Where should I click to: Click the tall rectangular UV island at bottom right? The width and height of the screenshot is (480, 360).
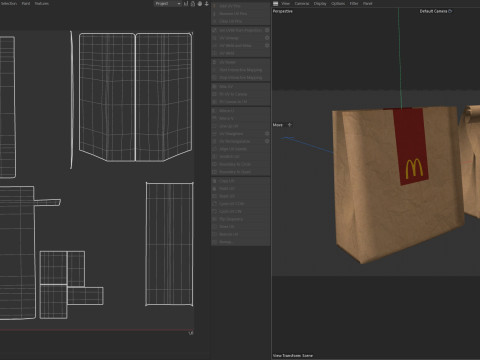170,244
